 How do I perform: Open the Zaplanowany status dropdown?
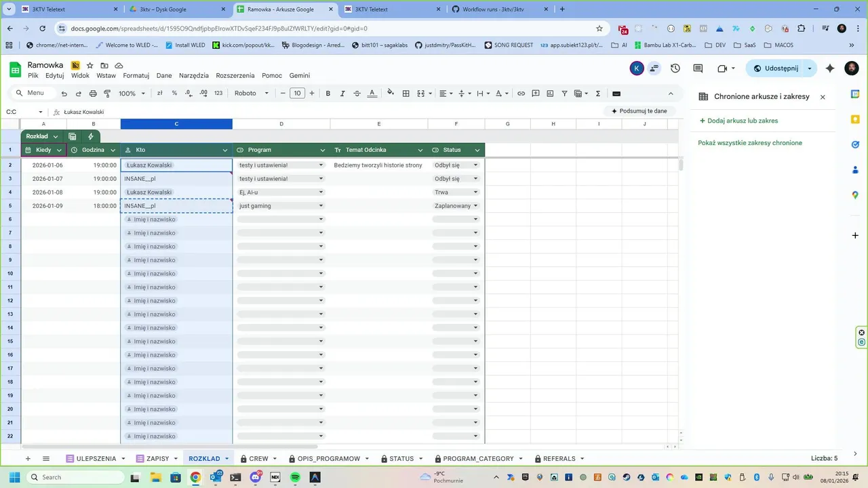point(475,206)
